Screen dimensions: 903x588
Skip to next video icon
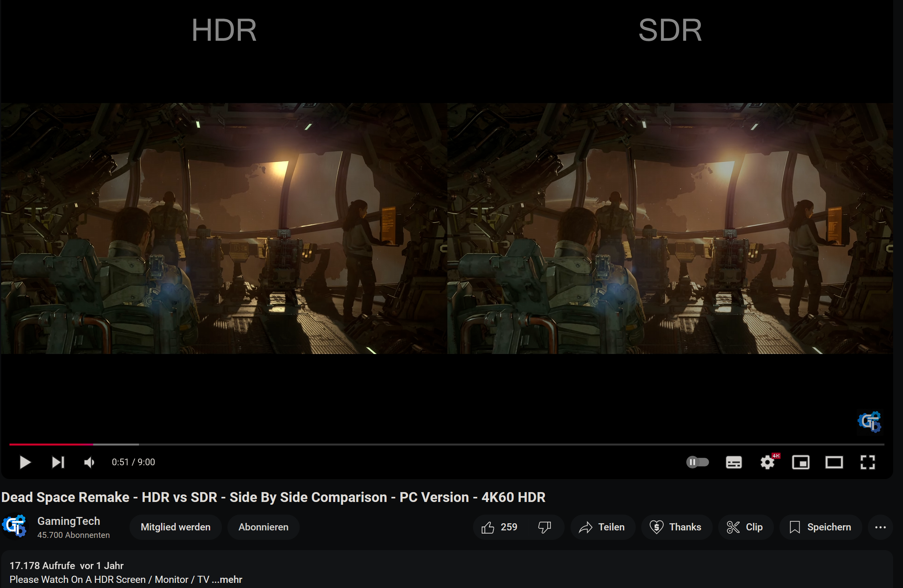click(58, 462)
